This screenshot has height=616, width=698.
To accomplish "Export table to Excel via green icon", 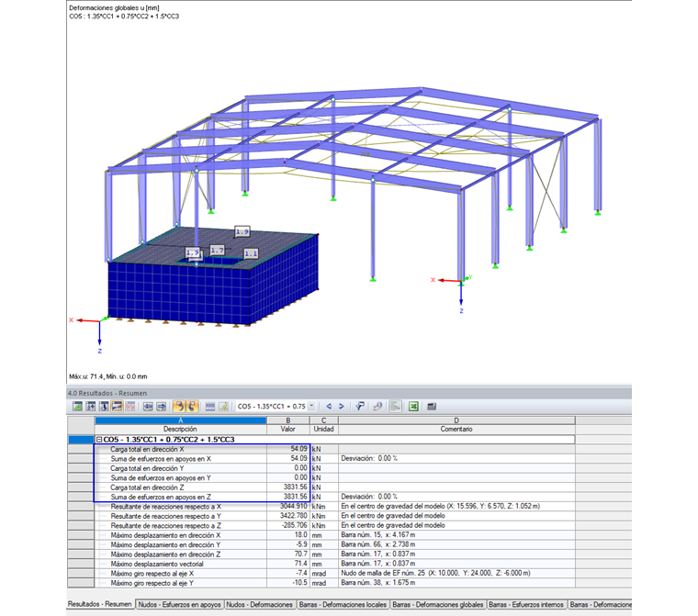I will pos(413,406).
